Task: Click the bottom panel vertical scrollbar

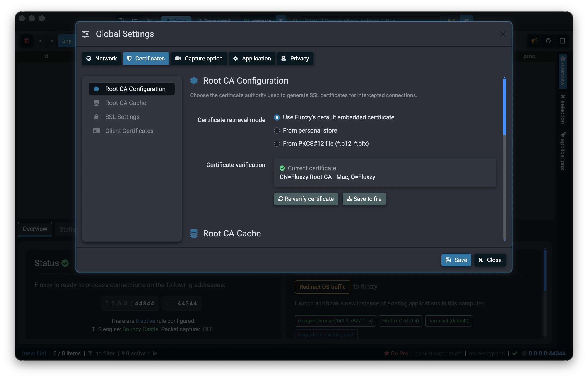Action: click(545, 292)
